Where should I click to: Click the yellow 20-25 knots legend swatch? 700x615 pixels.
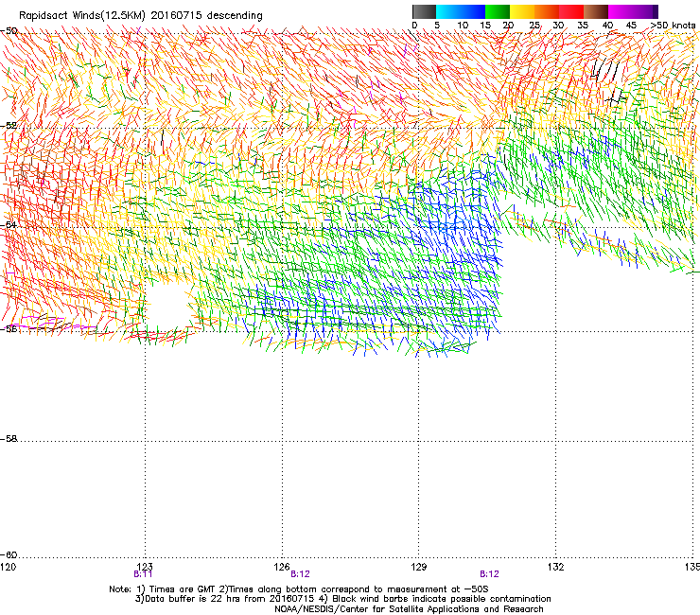pyautogui.click(x=522, y=11)
